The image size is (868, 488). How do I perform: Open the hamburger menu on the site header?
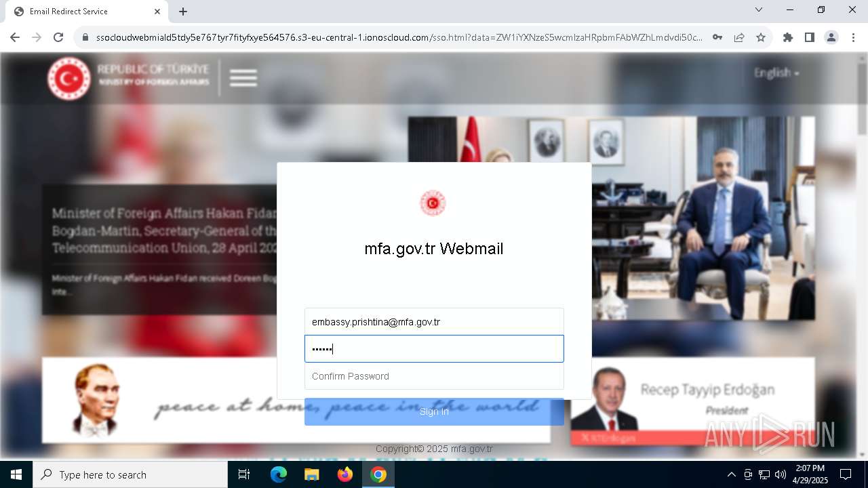pos(243,78)
